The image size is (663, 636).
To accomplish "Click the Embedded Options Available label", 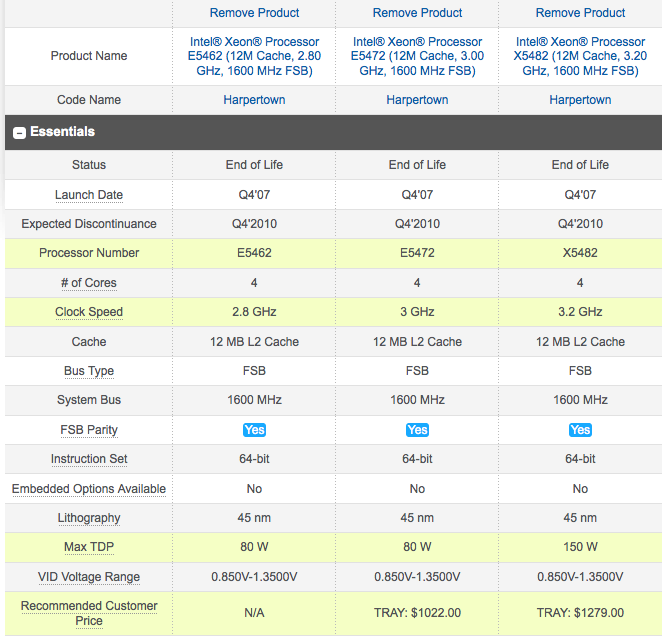I will coord(89,489).
